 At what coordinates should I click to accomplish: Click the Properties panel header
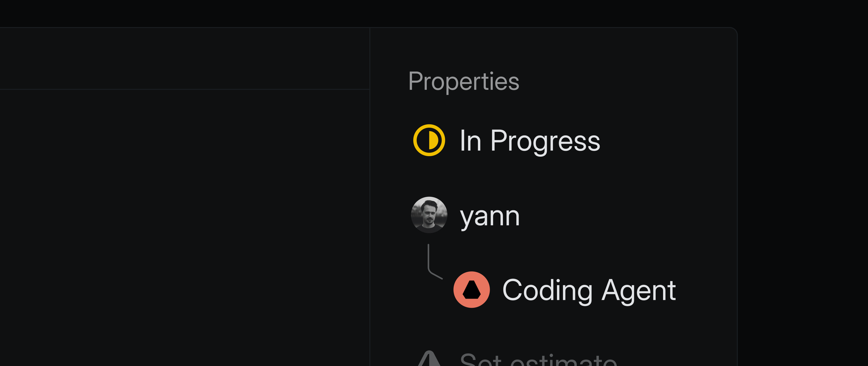[x=463, y=81]
